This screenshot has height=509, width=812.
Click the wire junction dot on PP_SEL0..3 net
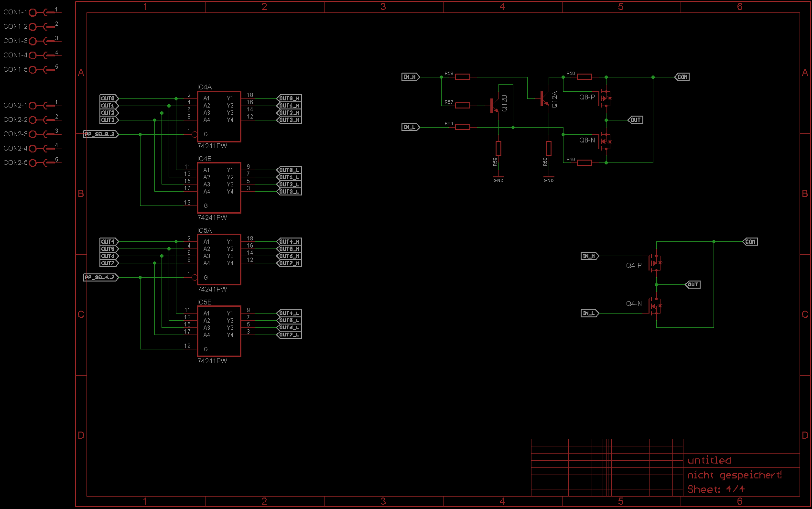pos(140,134)
